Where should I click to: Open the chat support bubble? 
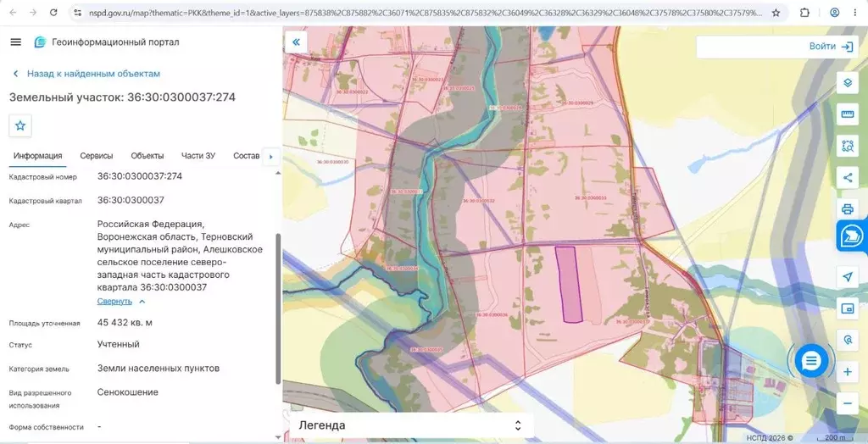pyautogui.click(x=811, y=362)
